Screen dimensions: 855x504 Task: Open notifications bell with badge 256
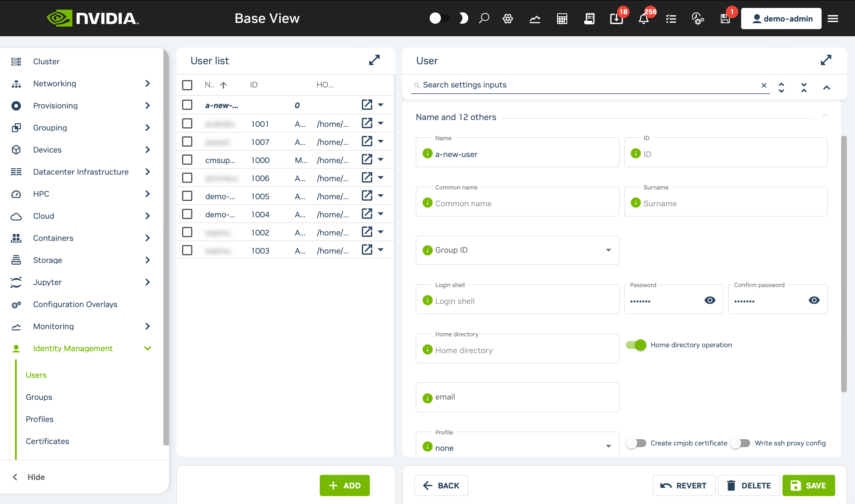644,19
